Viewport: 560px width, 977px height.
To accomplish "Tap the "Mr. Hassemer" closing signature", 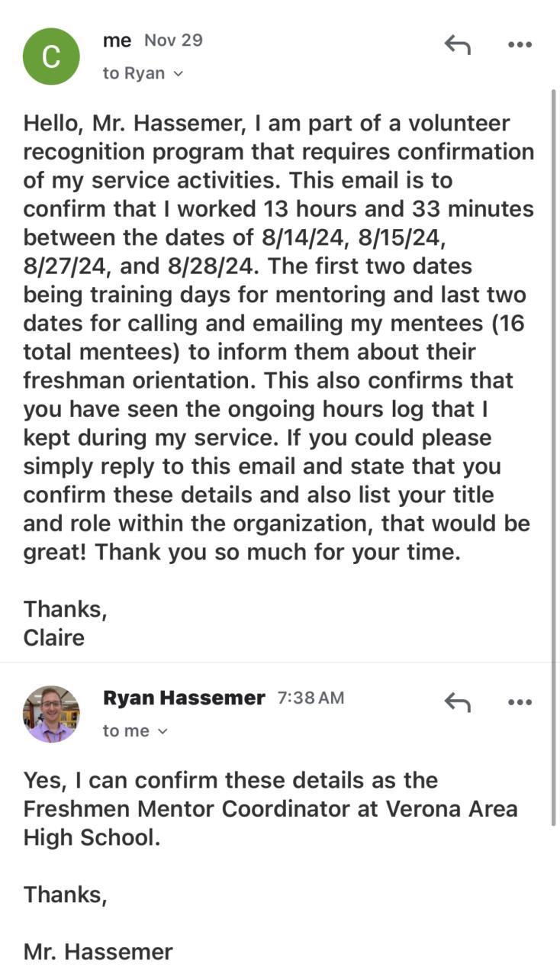I will 98,952.
